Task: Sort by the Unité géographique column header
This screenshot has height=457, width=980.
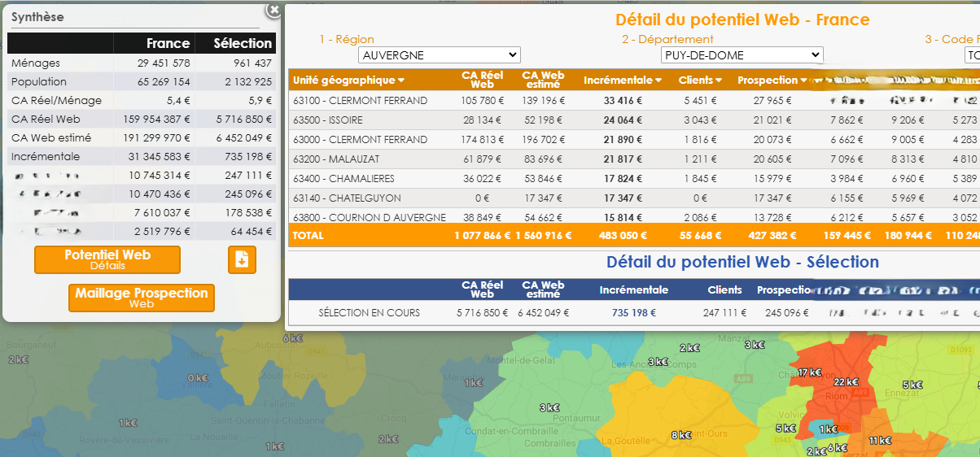Action: coord(348,81)
